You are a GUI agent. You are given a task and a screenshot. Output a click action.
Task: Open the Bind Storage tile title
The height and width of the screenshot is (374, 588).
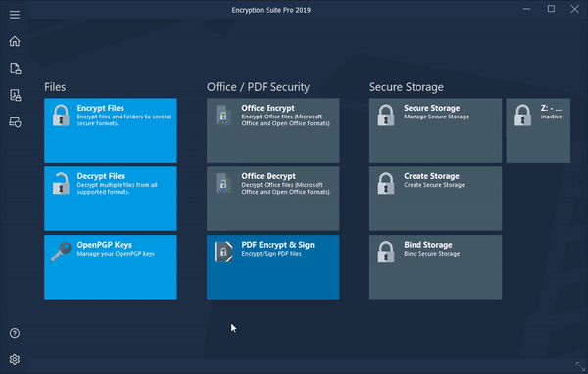(428, 245)
